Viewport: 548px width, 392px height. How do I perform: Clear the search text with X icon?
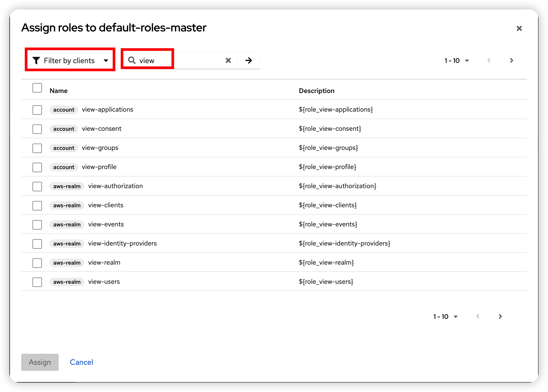(x=228, y=61)
